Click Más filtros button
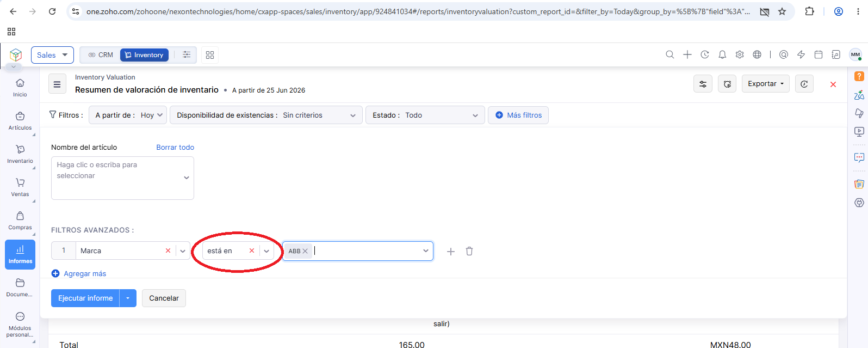The image size is (868, 348). pyautogui.click(x=518, y=115)
